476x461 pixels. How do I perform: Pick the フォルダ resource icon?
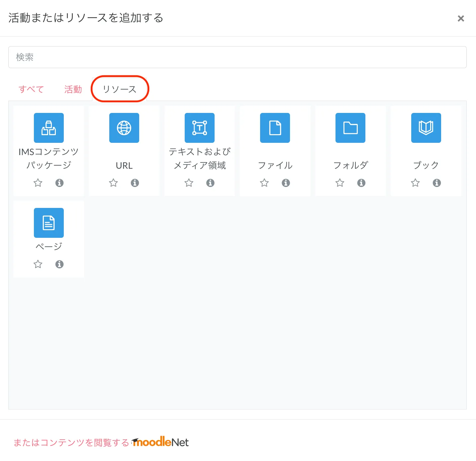click(x=350, y=128)
